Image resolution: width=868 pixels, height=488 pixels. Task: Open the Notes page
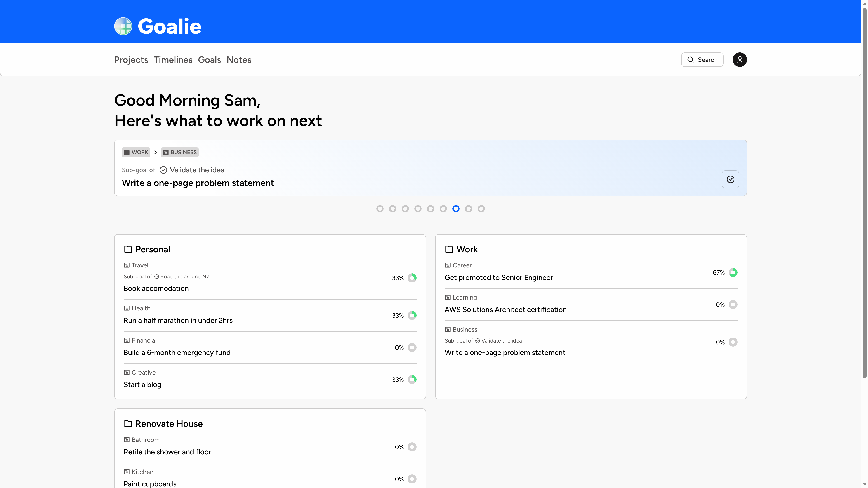[x=239, y=60]
